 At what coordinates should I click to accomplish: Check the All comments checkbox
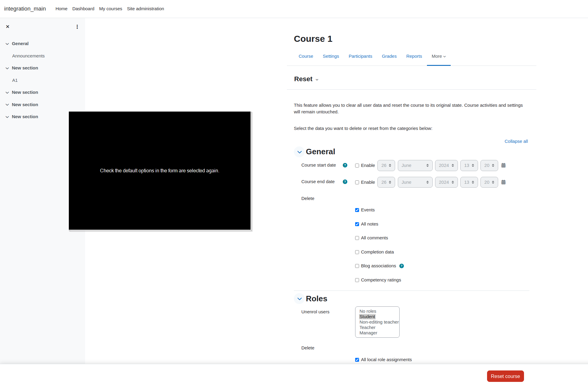[357, 238]
